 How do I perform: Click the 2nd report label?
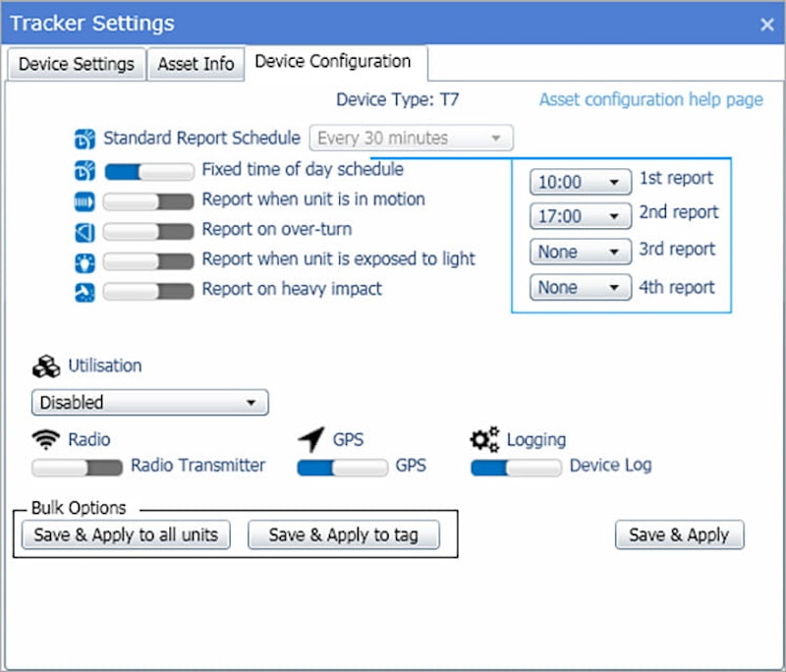tap(679, 212)
